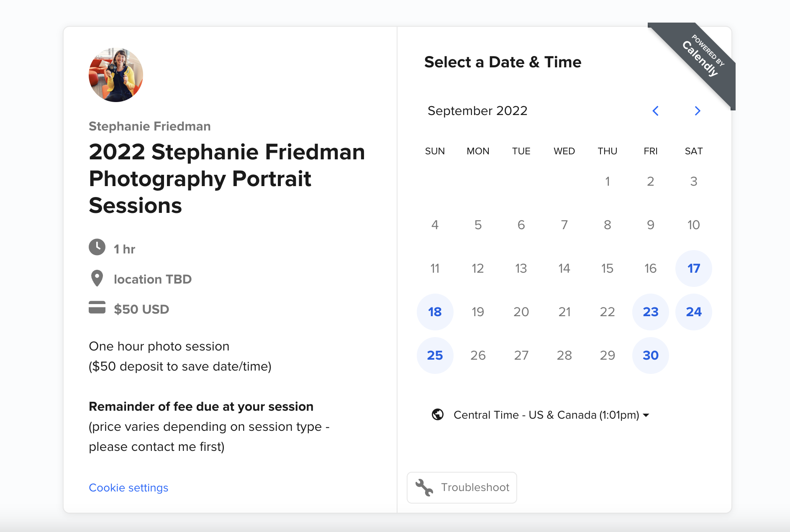Click the September 2022 month label
This screenshot has width=790, height=532.
point(477,111)
